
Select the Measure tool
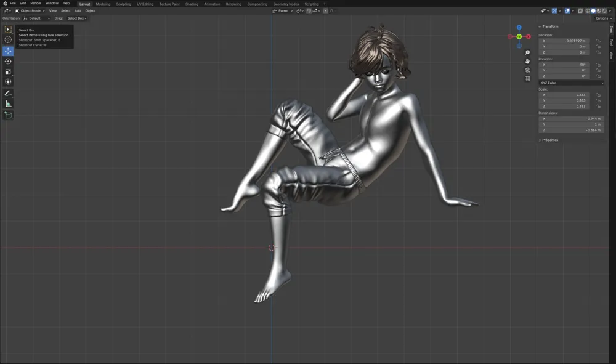8,103
